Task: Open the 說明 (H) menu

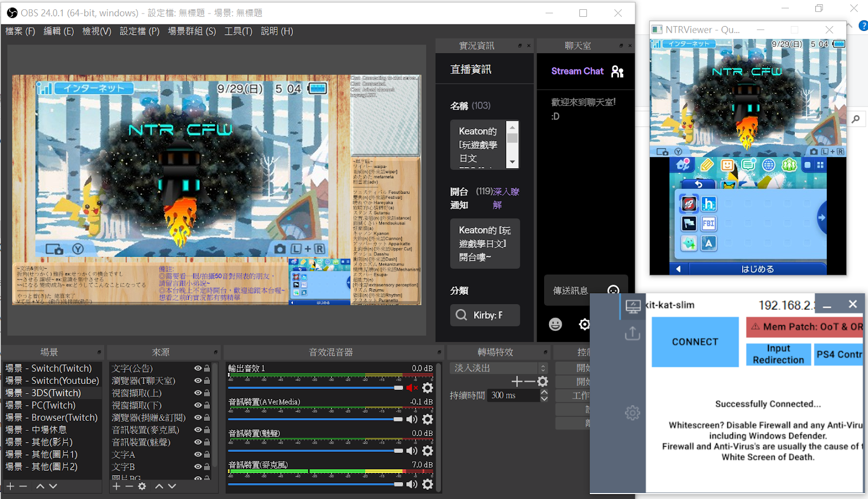Action: (x=277, y=31)
